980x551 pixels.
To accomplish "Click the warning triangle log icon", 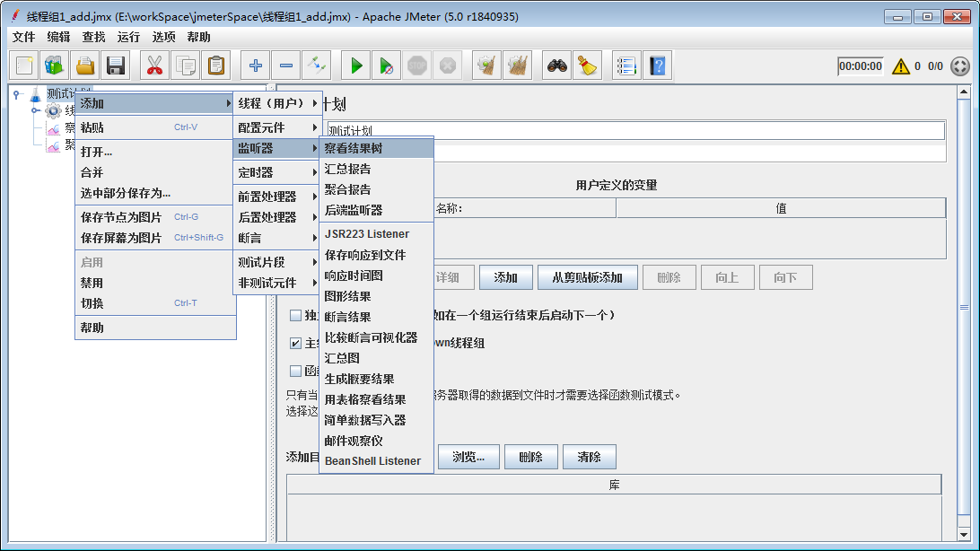I will [901, 66].
